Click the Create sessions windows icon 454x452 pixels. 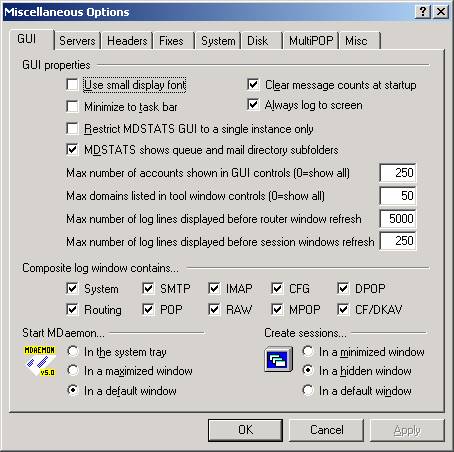279,359
